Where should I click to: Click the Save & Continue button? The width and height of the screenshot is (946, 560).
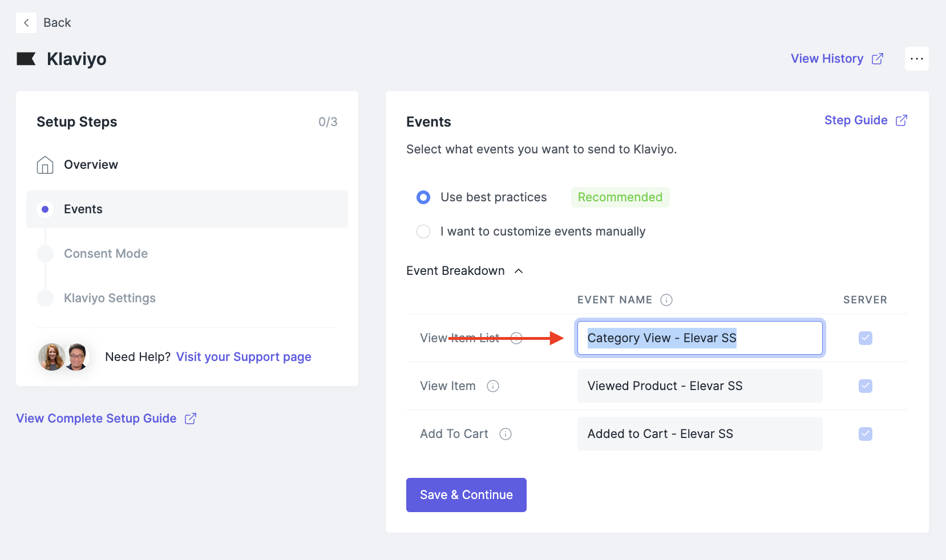(466, 495)
